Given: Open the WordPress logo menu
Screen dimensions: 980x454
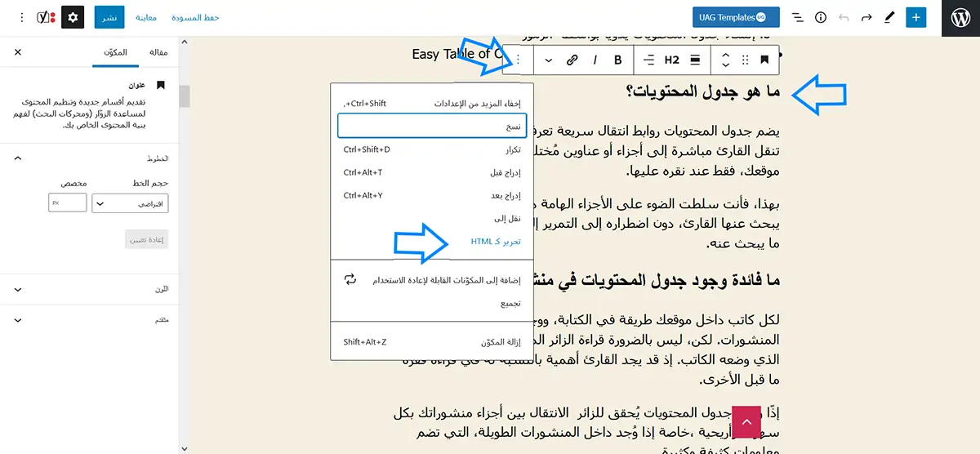Looking at the screenshot, I should 960,18.
